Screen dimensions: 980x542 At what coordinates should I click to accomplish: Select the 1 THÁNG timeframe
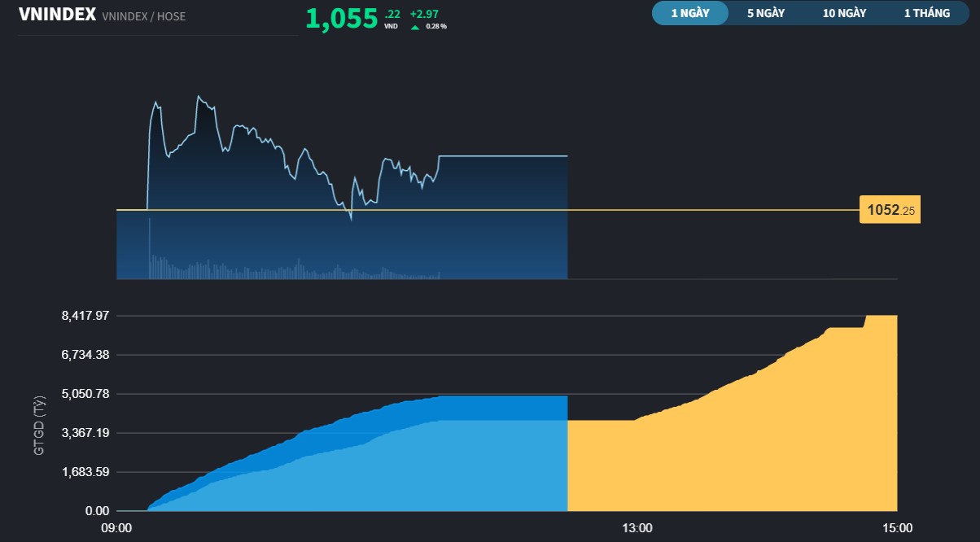point(928,13)
